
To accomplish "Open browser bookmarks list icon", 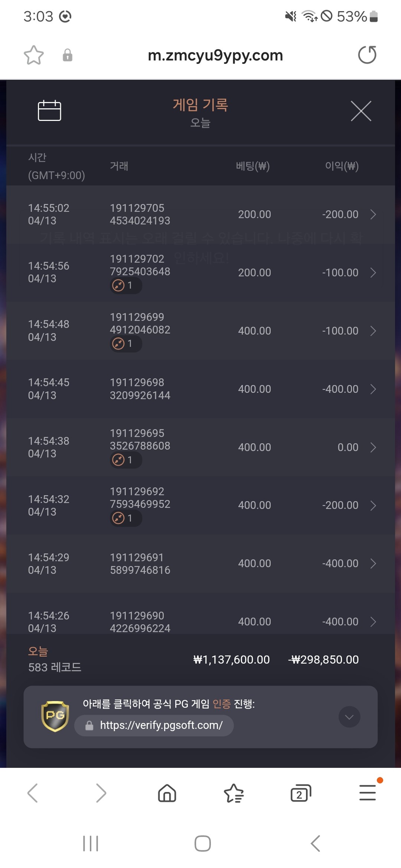I will (x=234, y=793).
